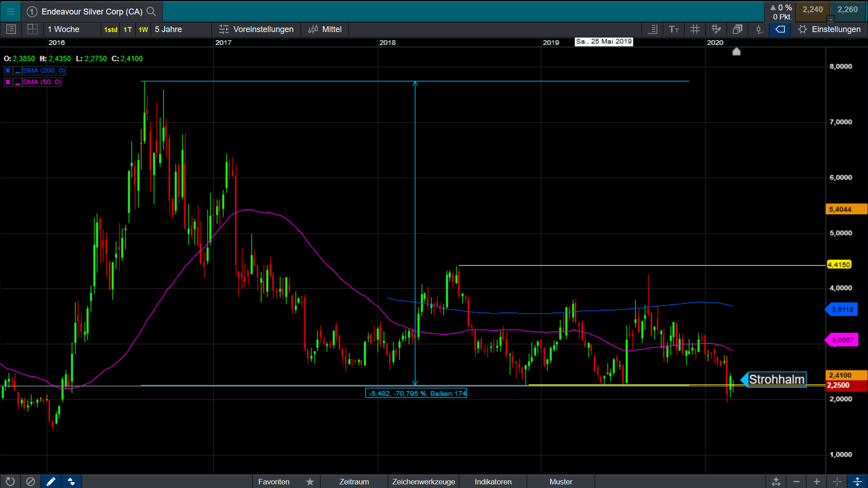The width and height of the screenshot is (868, 488).
Task: Click the yellow 4,4150 price line label
Action: point(839,265)
